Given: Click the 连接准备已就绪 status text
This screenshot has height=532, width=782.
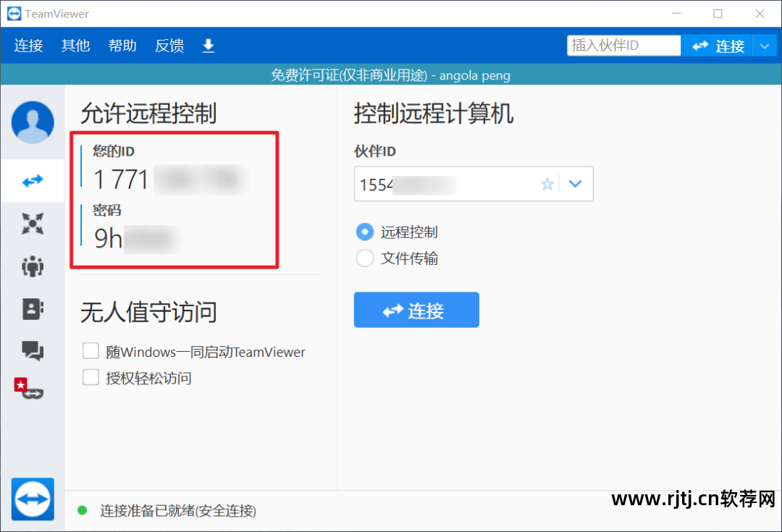Looking at the screenshot, I should tap(178, 510).
